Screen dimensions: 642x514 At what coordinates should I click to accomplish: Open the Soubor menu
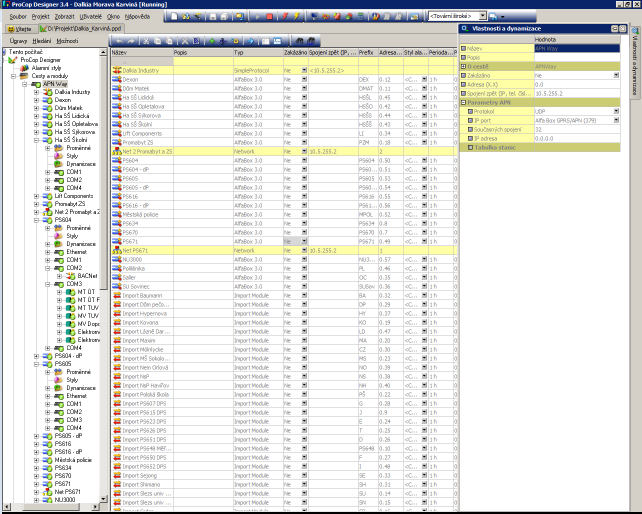(18, 16)
